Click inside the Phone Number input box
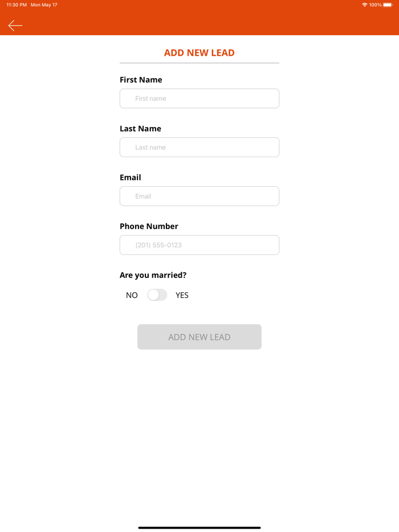This screenshot has height=532, width=399. 199,245
